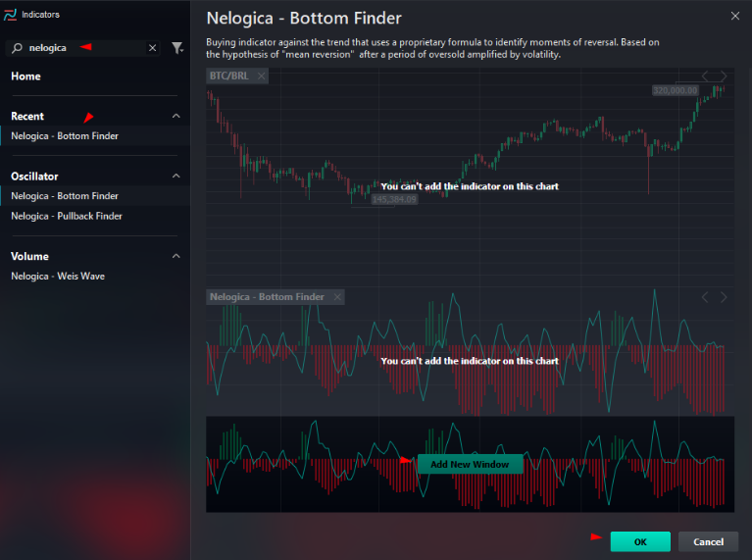Select Bottom Finder under Recent
752x560 pixels.
click(95, 135)
